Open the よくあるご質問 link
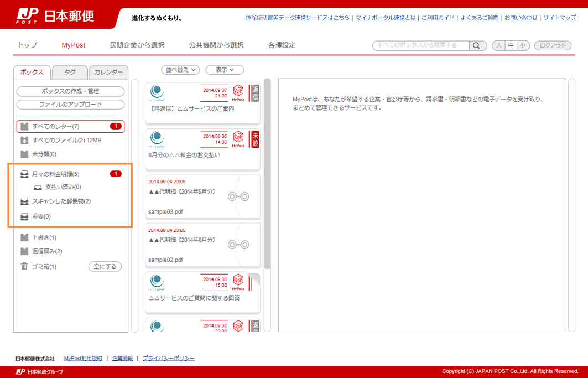Image resolution: width=588 pixels, height=378 pixels. 479,18
